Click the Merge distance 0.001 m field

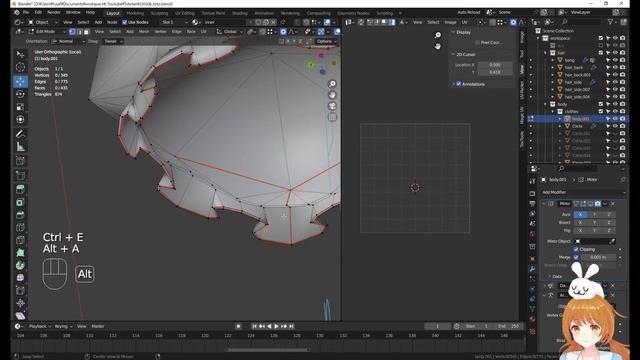(x=598, y=258)
